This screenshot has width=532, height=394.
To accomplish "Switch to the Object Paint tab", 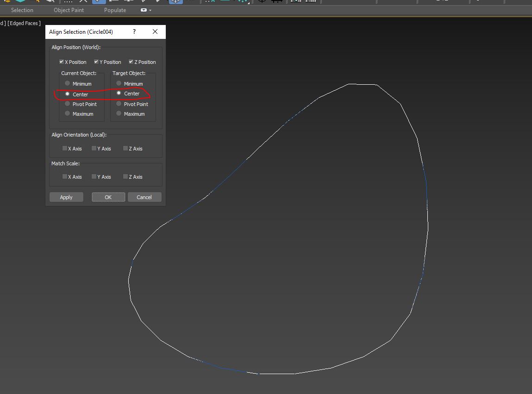I will point(69,10).
